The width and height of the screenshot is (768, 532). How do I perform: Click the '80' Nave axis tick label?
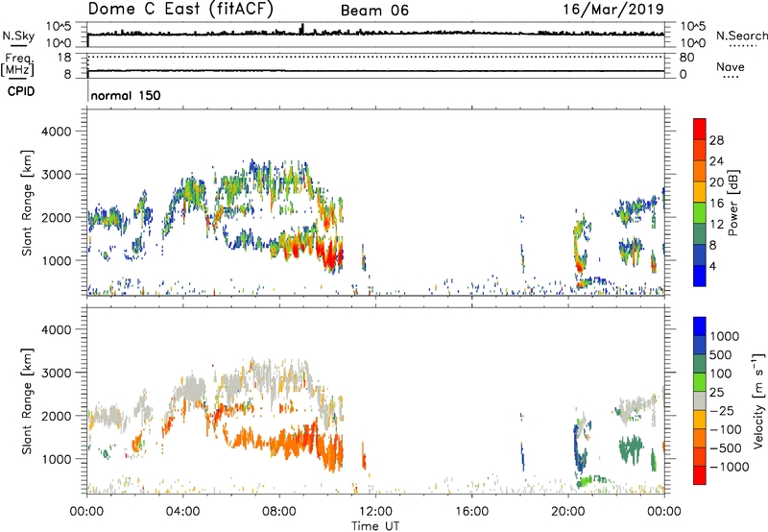[x=687, y=58]
